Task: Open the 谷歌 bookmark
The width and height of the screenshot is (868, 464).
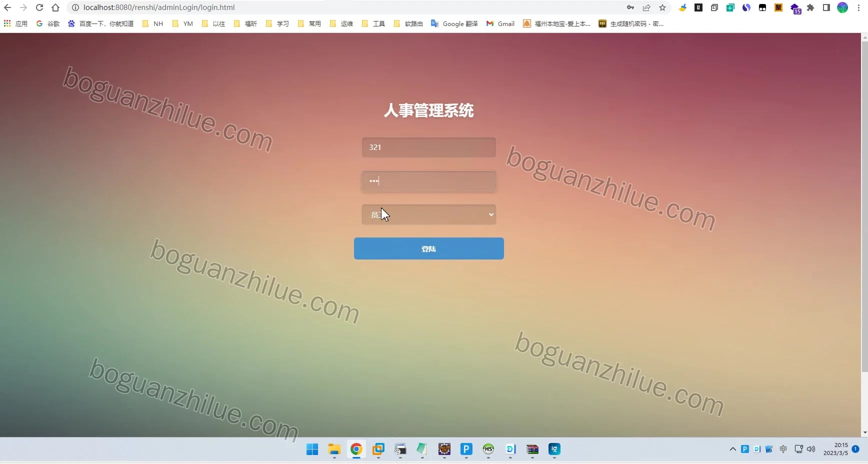Action: (x=48, y=23)
